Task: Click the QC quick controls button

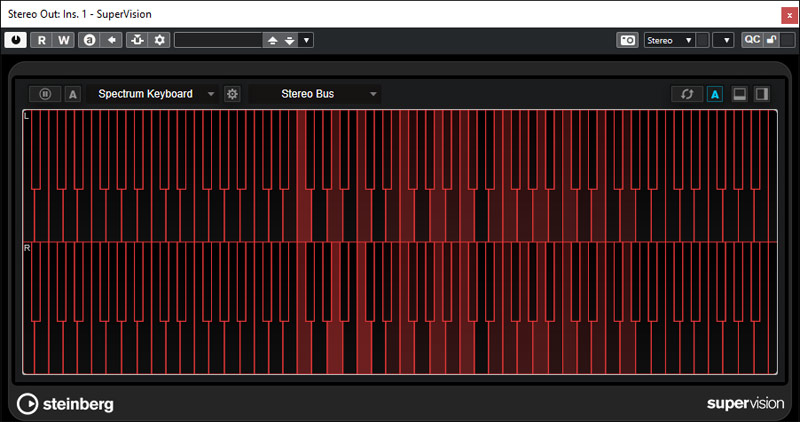Action: tap(752, 40)
